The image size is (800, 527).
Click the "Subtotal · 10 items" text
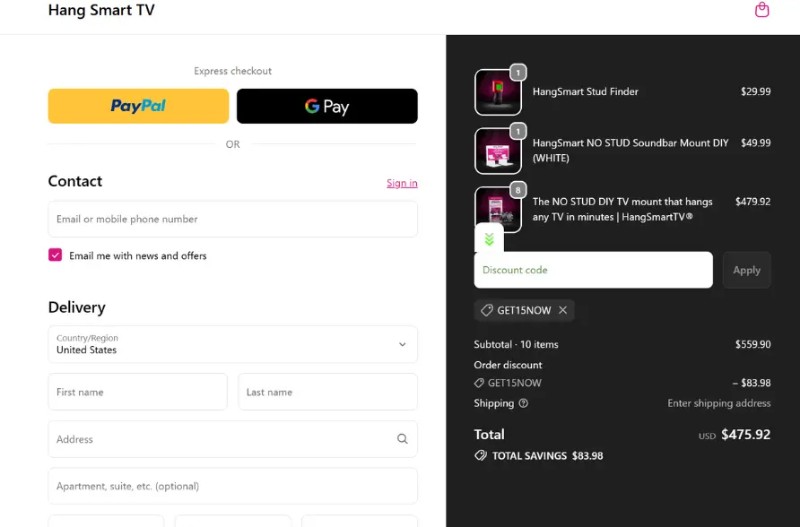516,344
